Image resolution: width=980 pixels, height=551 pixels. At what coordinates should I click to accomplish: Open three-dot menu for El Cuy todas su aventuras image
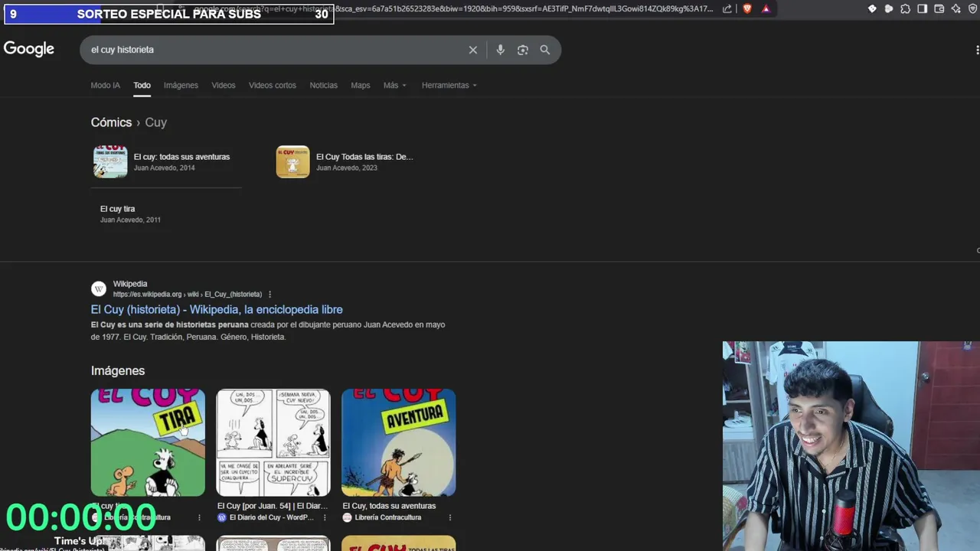450,518
